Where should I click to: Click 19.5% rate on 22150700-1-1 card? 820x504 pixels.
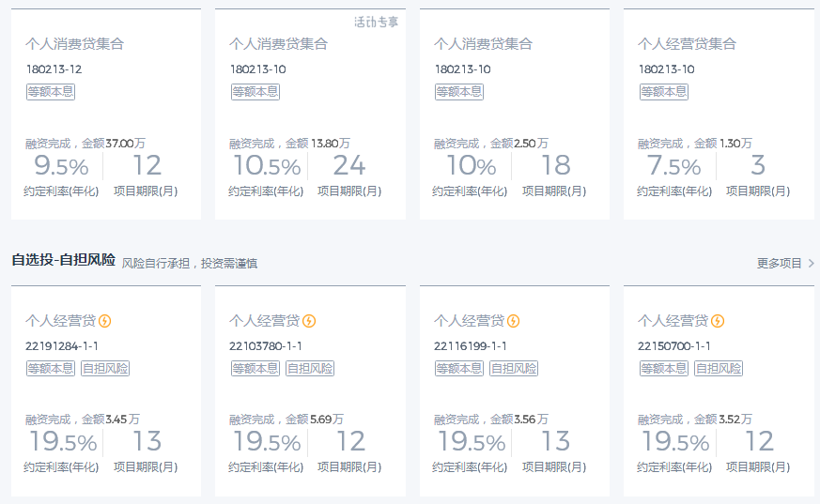(x=675, y=442)
